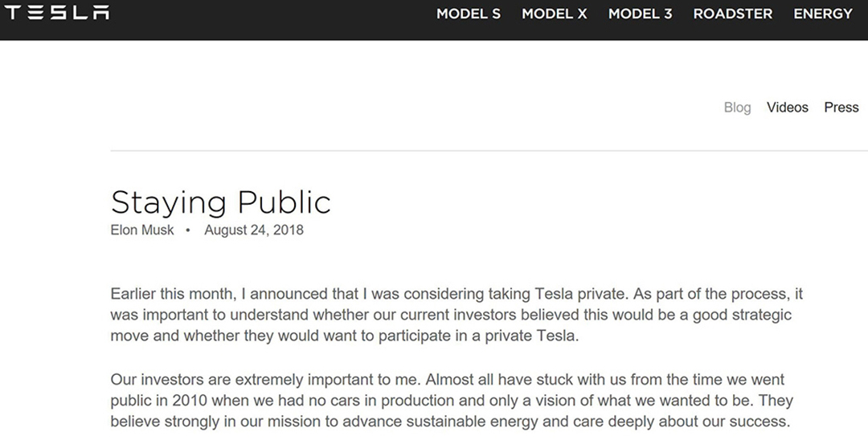Viewport: 868px width, 440px height.
Task: Select Model 3 from the header menu
Action: (640, 14)
